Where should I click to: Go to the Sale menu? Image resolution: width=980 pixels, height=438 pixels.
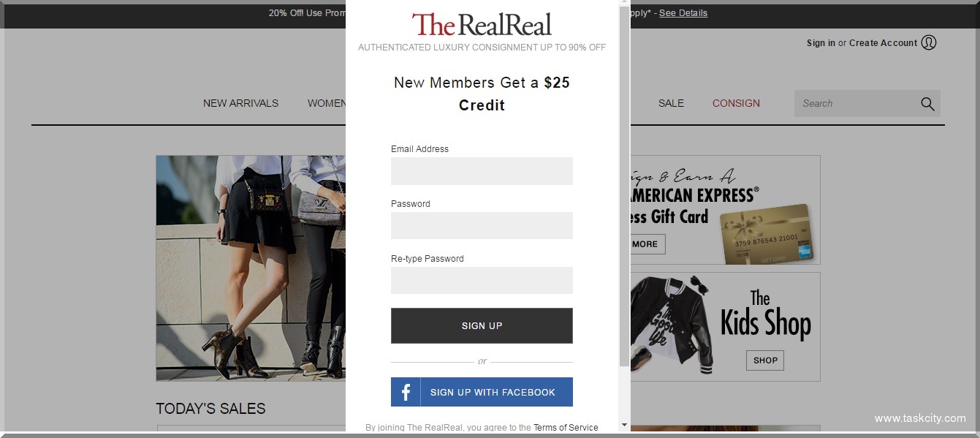click(671, 103)
